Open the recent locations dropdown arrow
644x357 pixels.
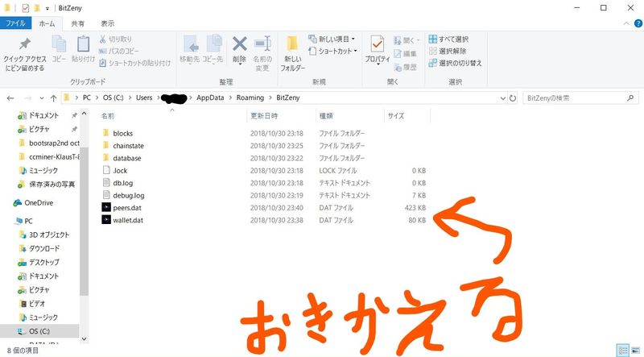pos(42,98)
